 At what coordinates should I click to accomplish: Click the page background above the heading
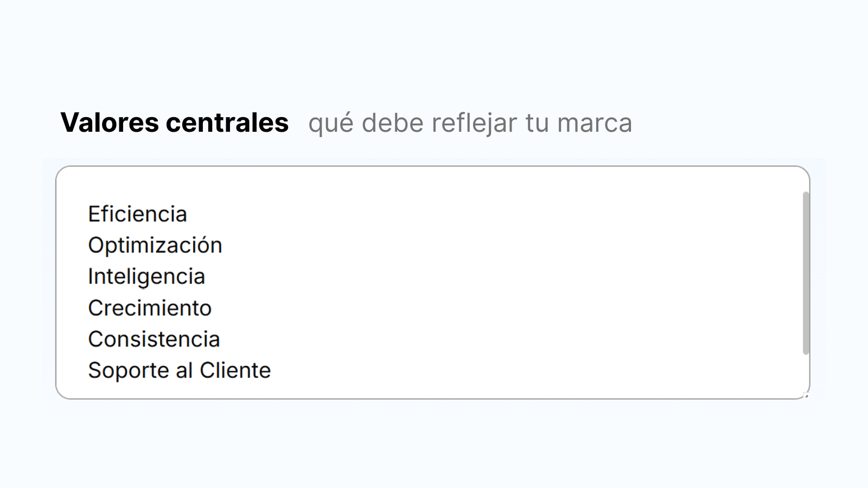point(434,54)
